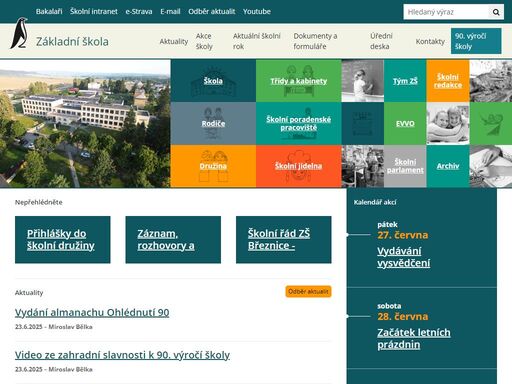Go to e-Strava link
Image resolution: width=512 pixels, height=384 pixels.
click(139, 11)
